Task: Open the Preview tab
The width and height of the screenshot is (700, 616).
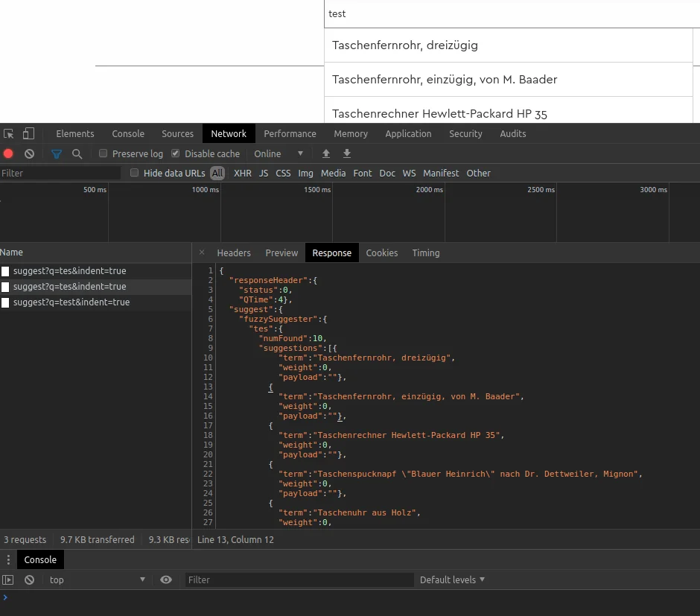Action: pyautogui.click(x=281, y=253)
